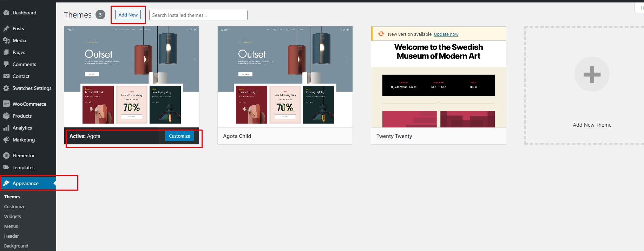Click the Analytics bar chart icon

pyautogui.click(x=6, y=128)
